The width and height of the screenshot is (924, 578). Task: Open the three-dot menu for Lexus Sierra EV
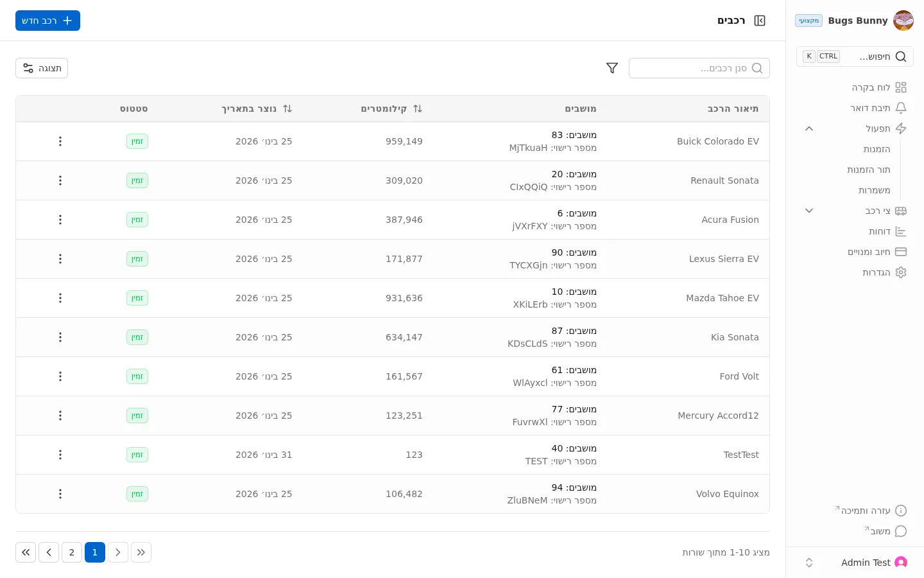pos(60,259)
